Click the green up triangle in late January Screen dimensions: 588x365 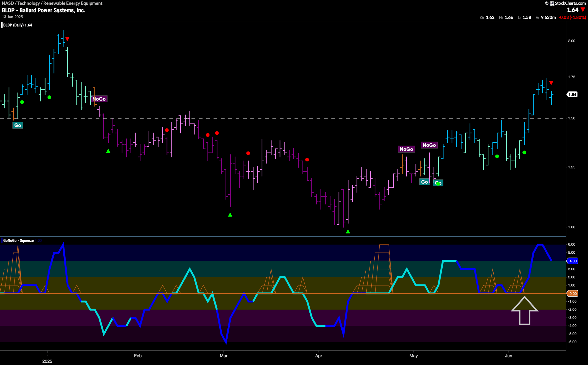108,151
